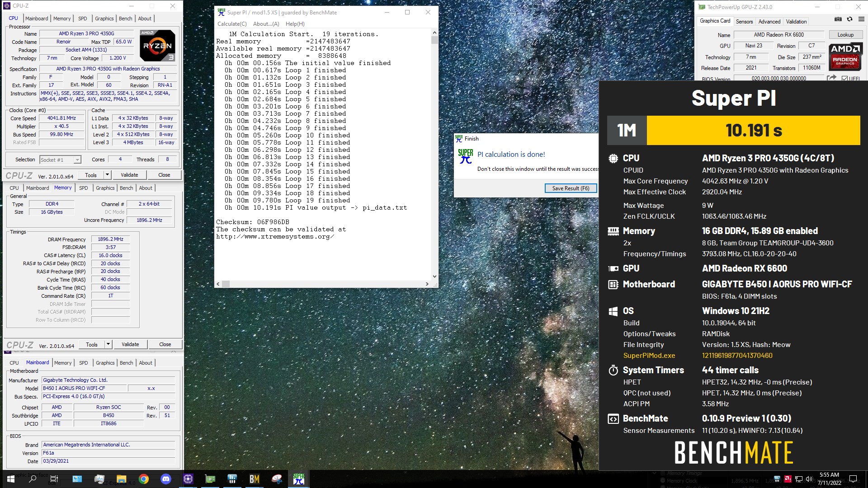Switch to GPU-Z via its taskbar icon

210,479
